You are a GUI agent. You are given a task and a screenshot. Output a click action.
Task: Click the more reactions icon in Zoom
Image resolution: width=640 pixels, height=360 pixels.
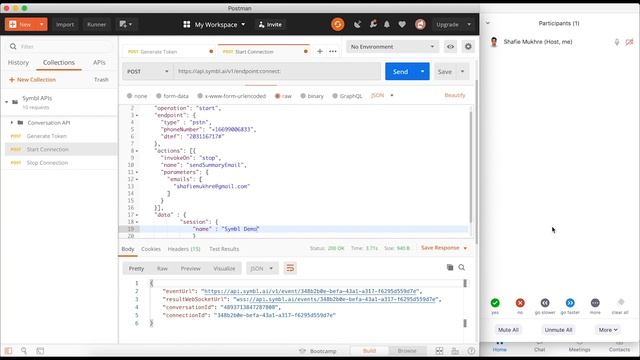(x=595, y=303)
